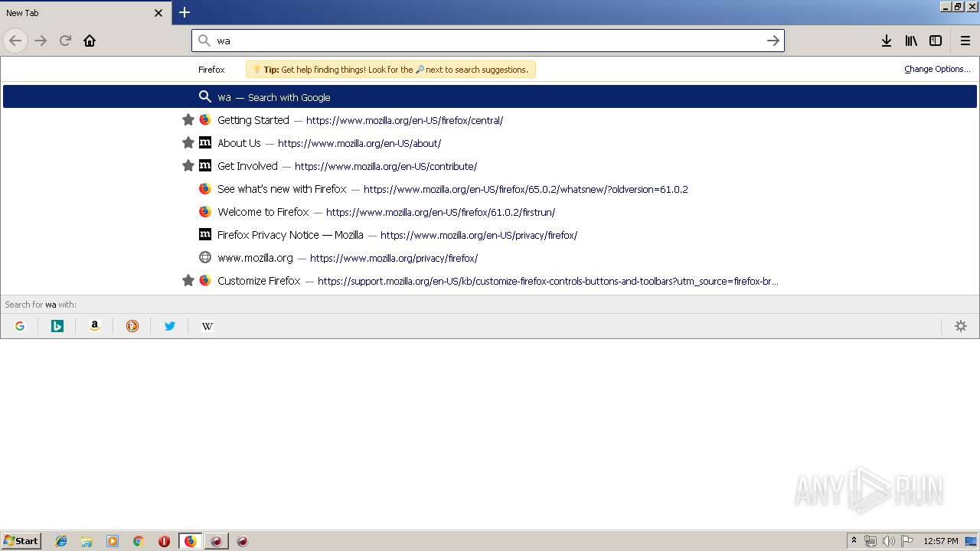Click the Forward navigation arrow
The width and height of the screenshot is (980, 551).
tap(41, 41)
